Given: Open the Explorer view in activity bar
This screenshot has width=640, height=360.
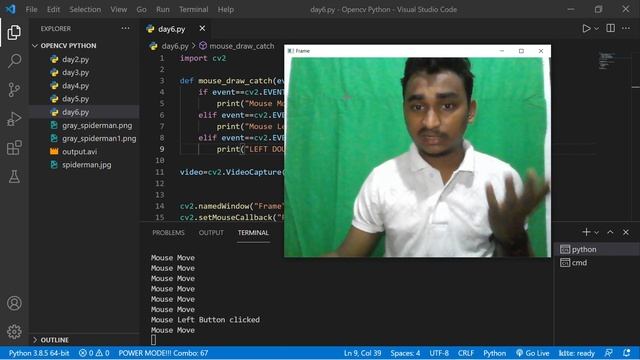Looking at the screenshot, I should (14, 33).
